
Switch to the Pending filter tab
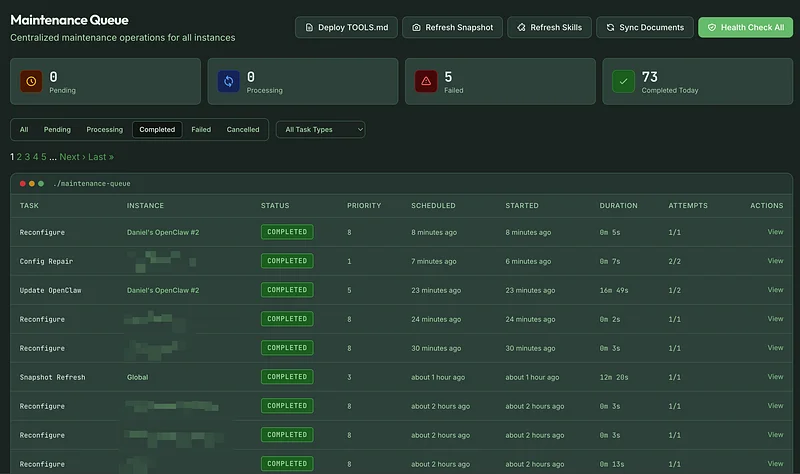[x=57, y=130]
